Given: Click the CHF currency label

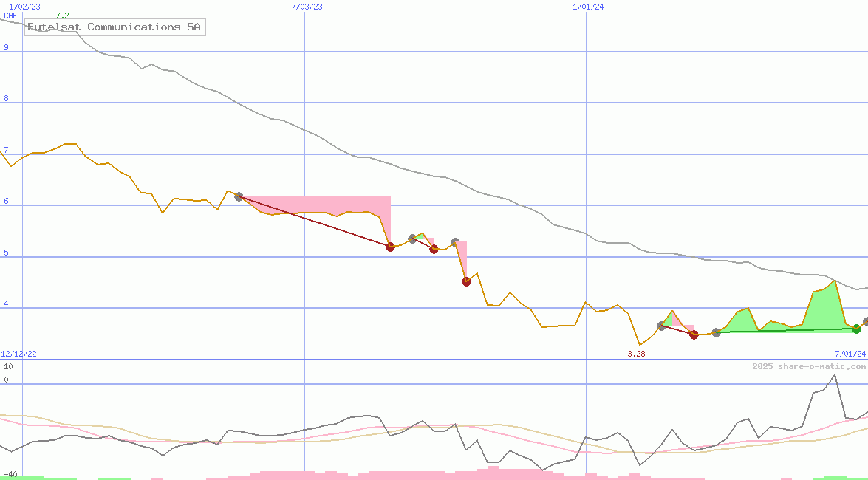Looking at the screenshot, I should (x=10, y=16).
